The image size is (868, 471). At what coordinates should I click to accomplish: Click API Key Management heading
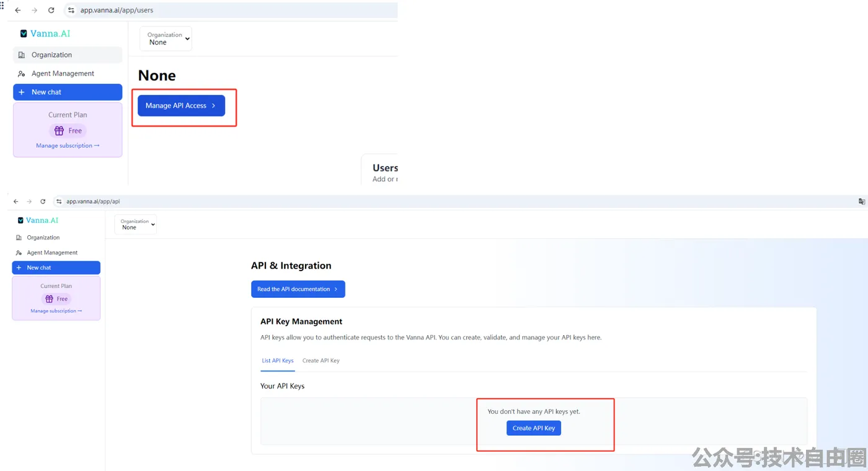point(301,321)
